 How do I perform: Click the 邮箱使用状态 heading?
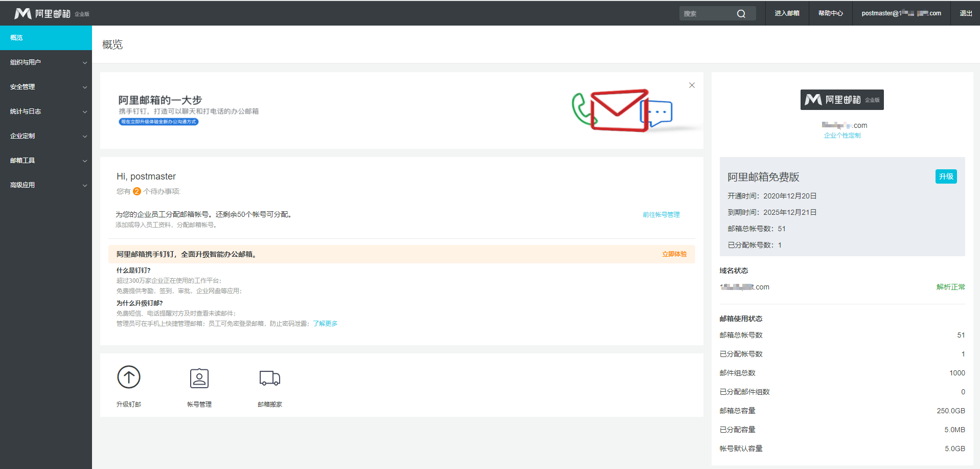pyautogui.click(x=741, y=319)
